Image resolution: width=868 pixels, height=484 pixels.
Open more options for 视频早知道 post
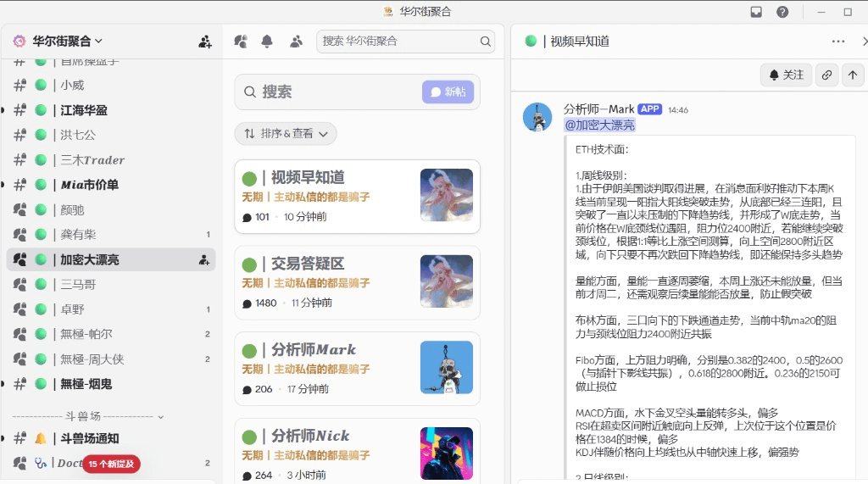837,41
